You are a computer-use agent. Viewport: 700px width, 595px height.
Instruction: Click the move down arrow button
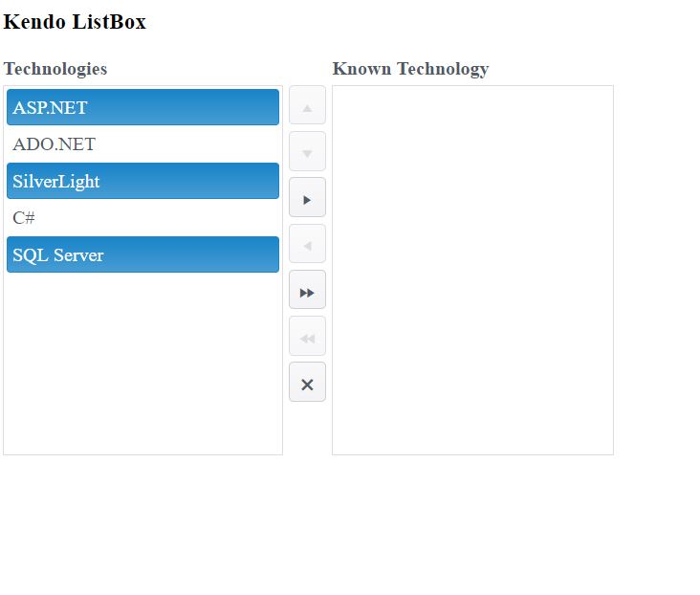tap(307, 151)
